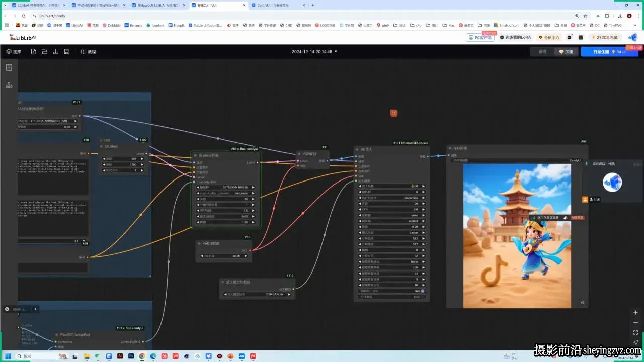Open workflow using the folder icon

click(x=44, y=52)
